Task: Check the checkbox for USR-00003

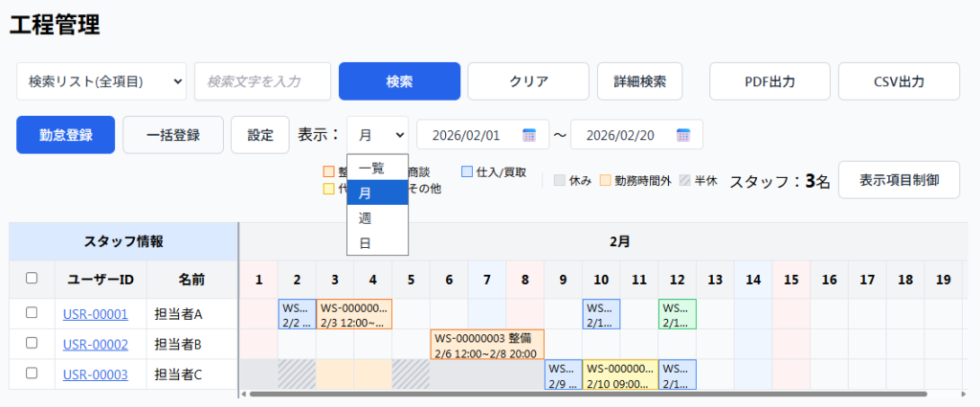Action: click(x=32, y=373)
